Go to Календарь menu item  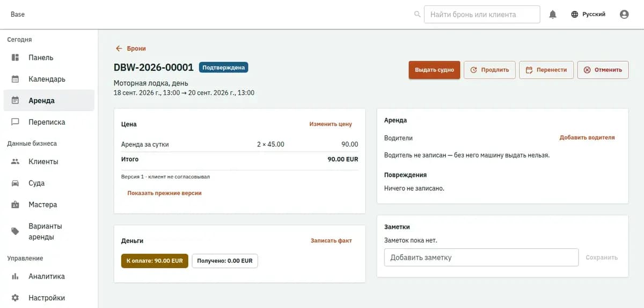pos(49,79)
